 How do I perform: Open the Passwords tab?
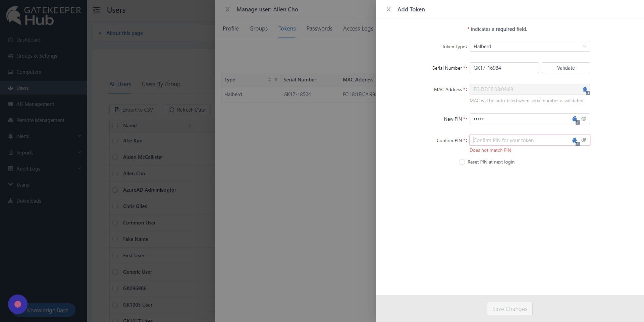tap(319, 28)
